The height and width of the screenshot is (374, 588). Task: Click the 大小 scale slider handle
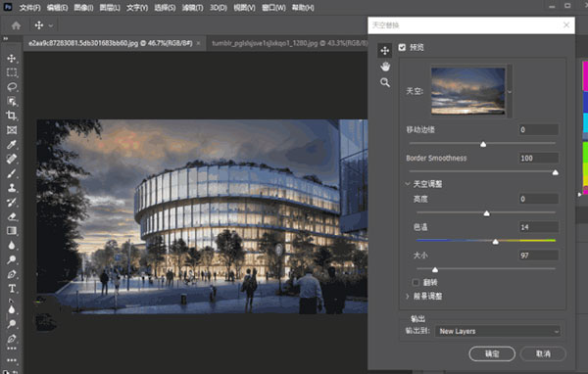[x=434, y=270]
